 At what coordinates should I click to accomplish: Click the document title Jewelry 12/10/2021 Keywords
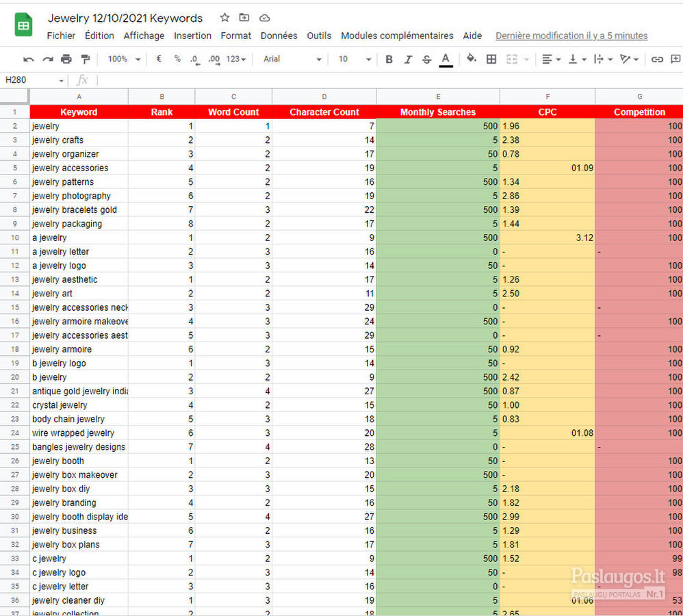click(125, 18)
